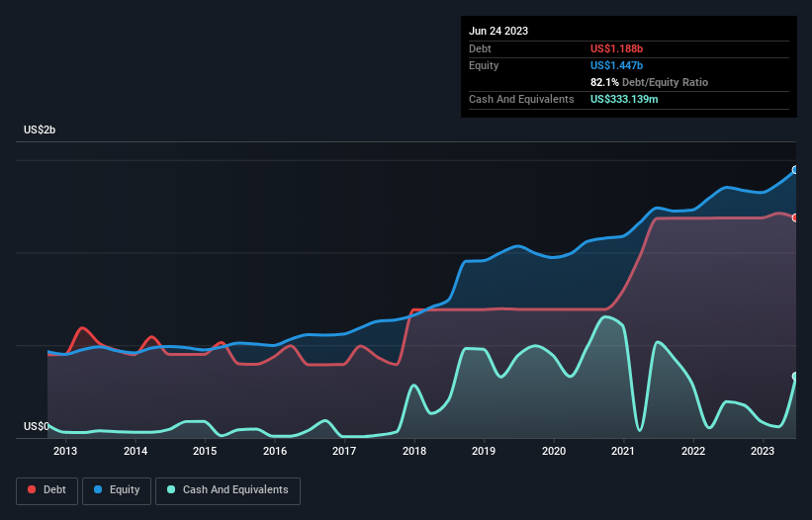The image size is (812, 520).
Task: Click the US$0 y-axis label
Action: click(37, 427)
